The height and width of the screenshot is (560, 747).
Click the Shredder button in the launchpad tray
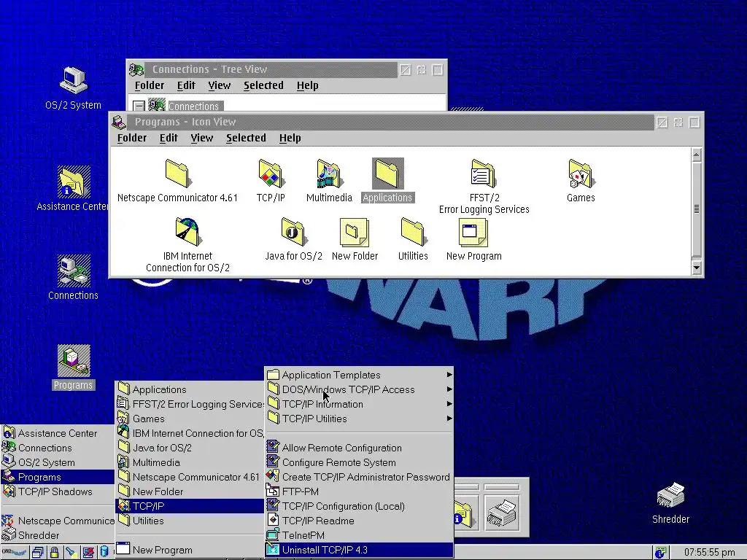[502, 513]
